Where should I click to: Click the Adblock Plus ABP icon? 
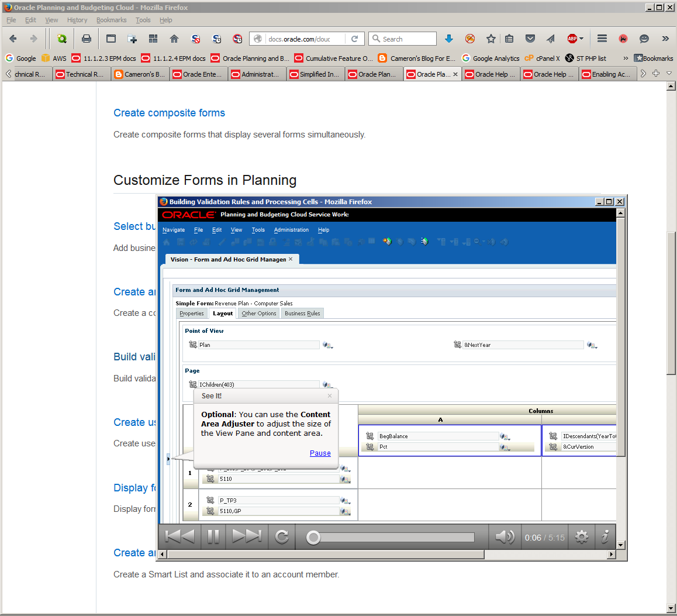pyautogui.click(x=572, y=39)
